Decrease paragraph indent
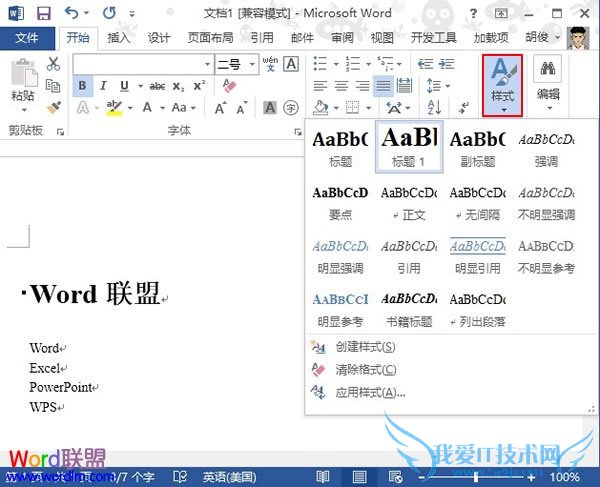Image resolution: width=600 pixels, height=487 pixels. pyautogui.click(x=425, y=64)
